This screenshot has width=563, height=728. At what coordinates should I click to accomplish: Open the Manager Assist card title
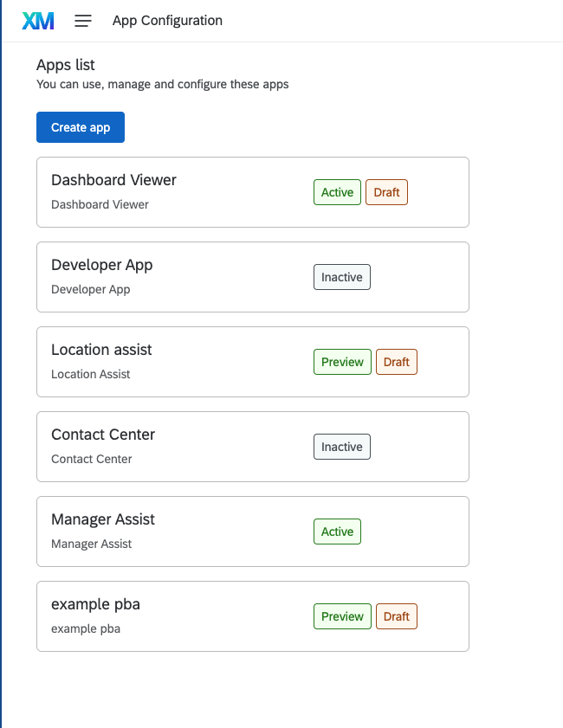click(x=103, y=519)
